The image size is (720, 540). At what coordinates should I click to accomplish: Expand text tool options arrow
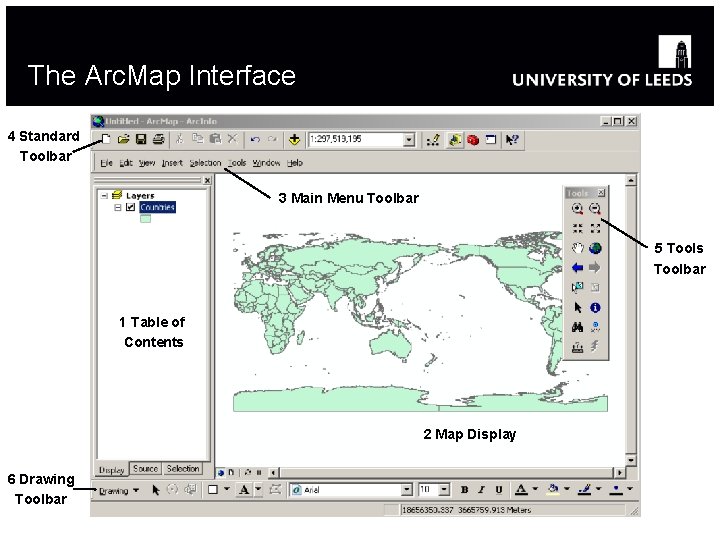click(259, 489)
